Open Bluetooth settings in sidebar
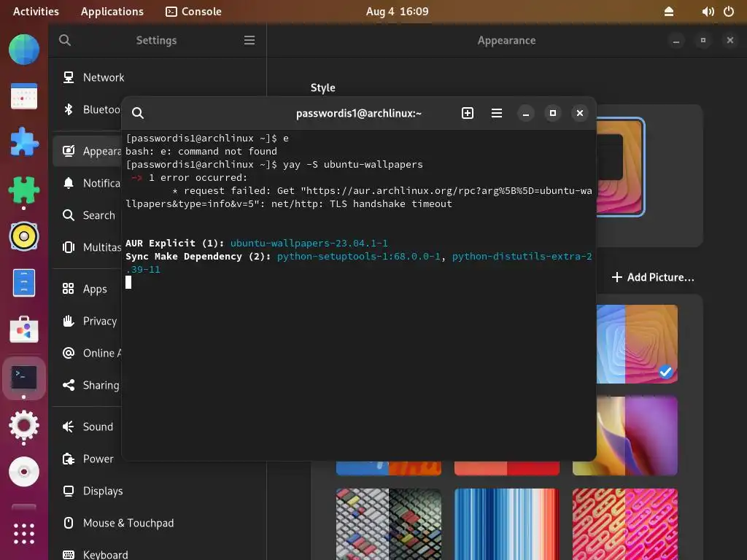 click(x=87, y=109)
